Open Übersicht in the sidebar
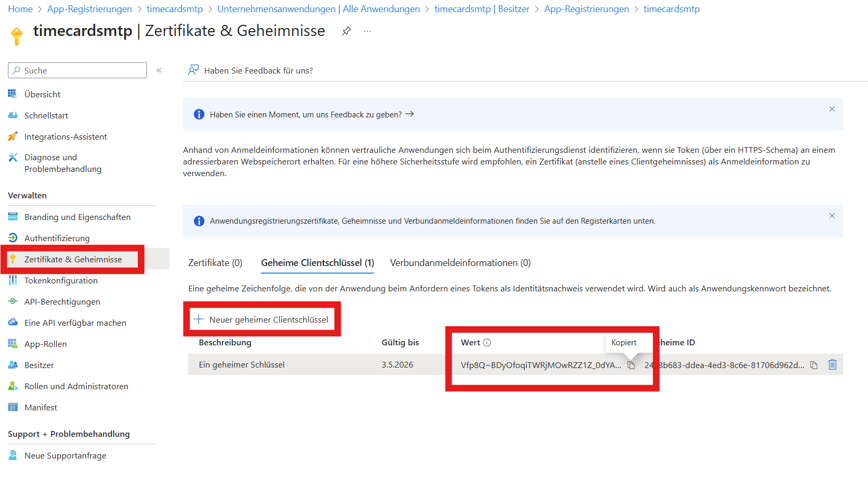Image resolution: width=868 pixels, height=477 pixels. [42, 94]
